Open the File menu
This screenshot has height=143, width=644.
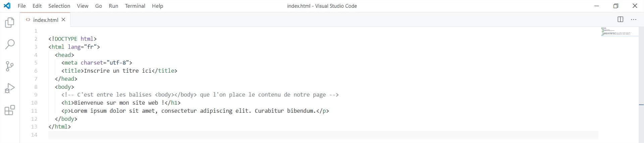click(21, 6)
